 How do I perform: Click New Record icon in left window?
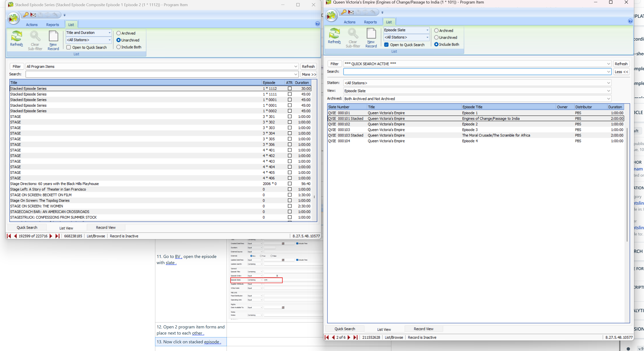point(53,36)
